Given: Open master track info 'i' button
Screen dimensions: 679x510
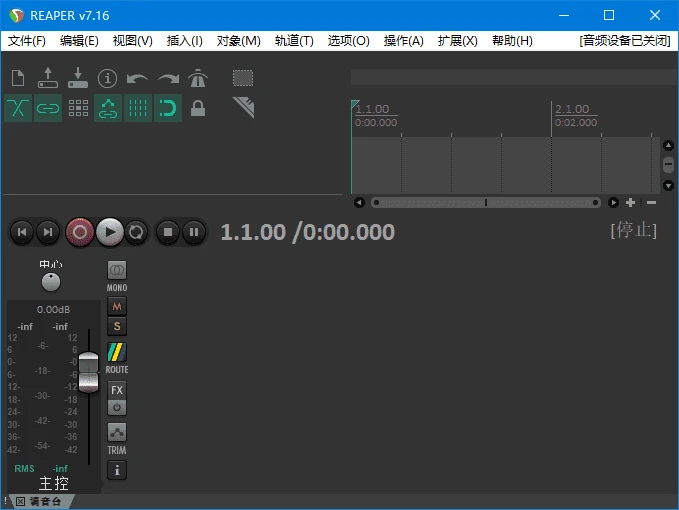Looking at the screenshot, I should coord(117,470).
